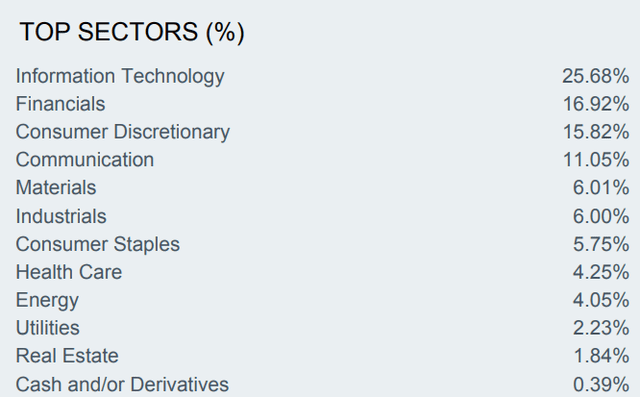This screenshot has width=640, height=397.
Task: Click the 11.05% Communication value
Action: tap(596, 160)
